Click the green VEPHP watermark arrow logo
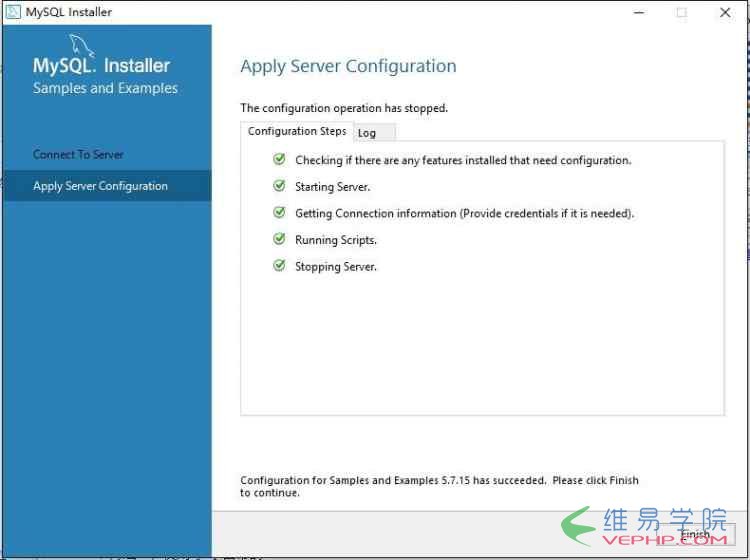This screenshot has width=750, height=560. point(579,526)
